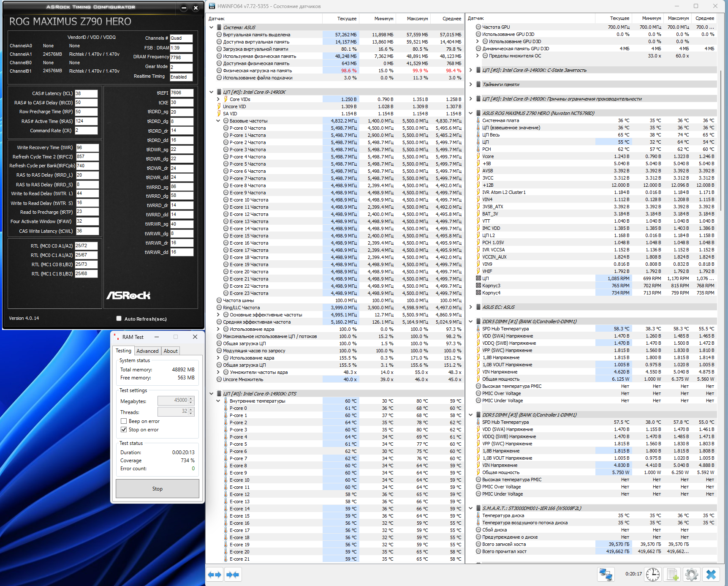Click the Gear Mode value field

click(181, 67)
